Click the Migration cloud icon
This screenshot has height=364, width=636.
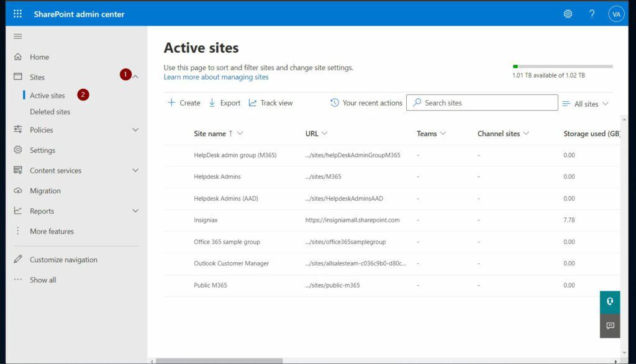18,191
